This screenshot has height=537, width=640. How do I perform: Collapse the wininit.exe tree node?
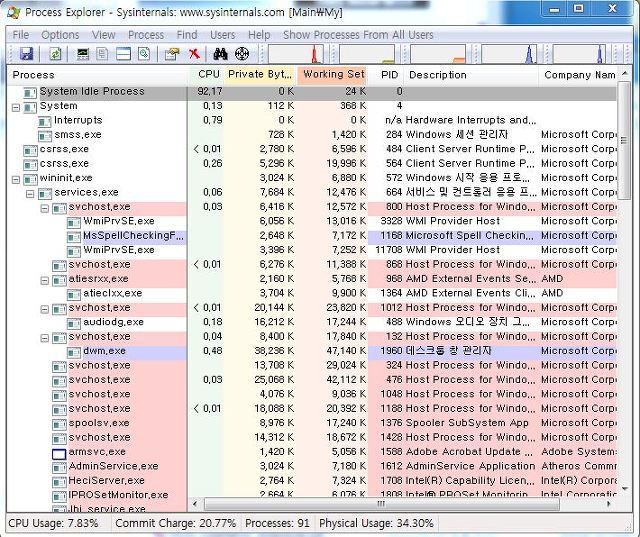tap(16, 180)
